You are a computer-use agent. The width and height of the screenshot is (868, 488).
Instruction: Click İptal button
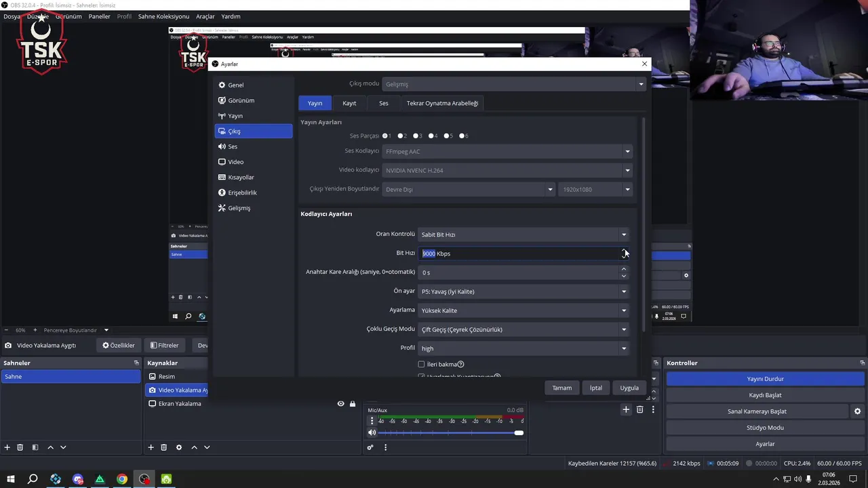(x=595, y=388)
